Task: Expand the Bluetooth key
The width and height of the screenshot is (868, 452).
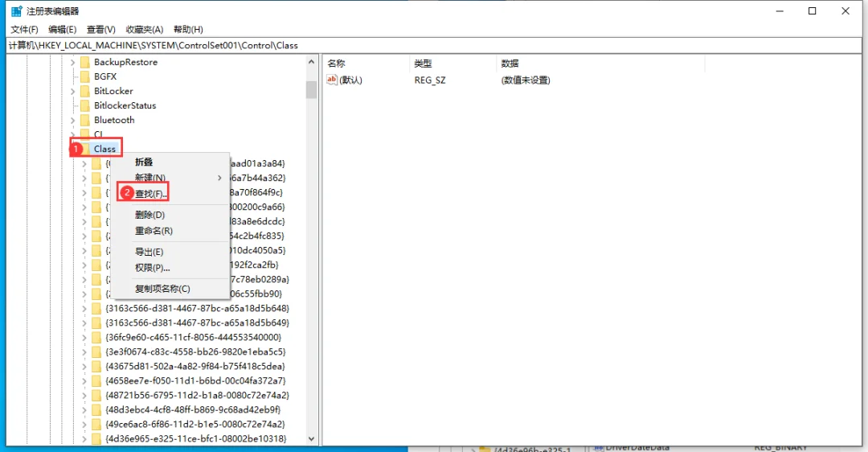Action: [x=73, y=120]
